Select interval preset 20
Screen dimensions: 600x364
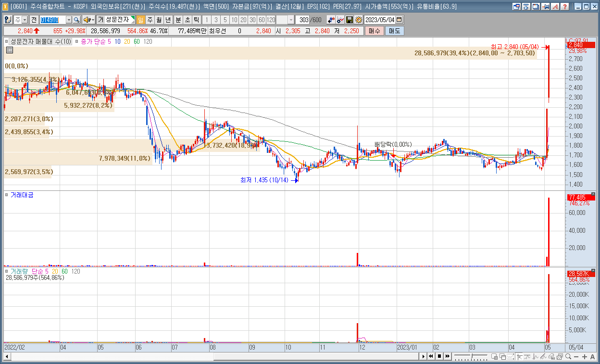pyautogui.click(x=243, y=20)
